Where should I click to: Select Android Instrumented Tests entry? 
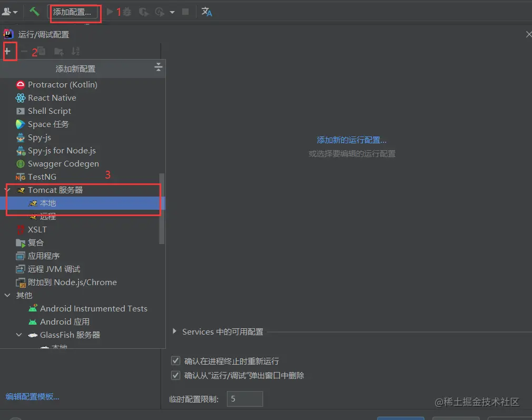pyautogui.click(x=83, y=308)
